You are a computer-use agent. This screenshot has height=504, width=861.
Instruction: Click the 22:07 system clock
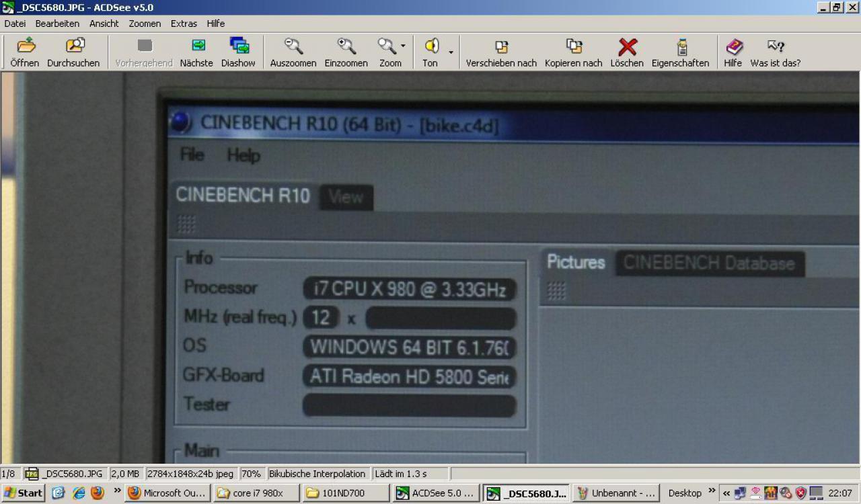click(x=840, y=493)
